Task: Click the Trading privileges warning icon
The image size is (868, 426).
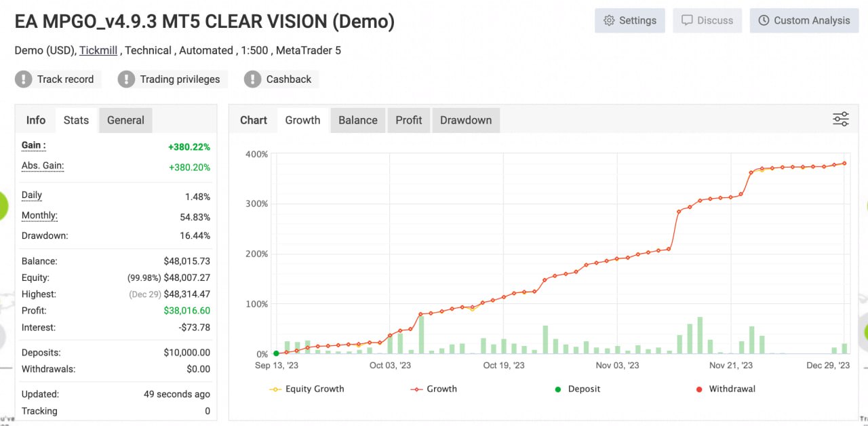Action: [126, 79]
